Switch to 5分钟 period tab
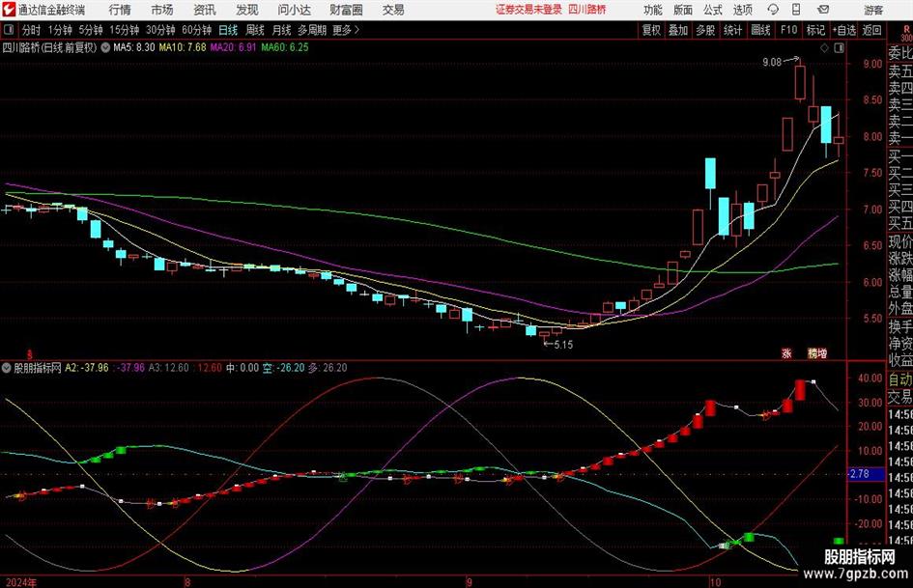 (x=91, y=30)
